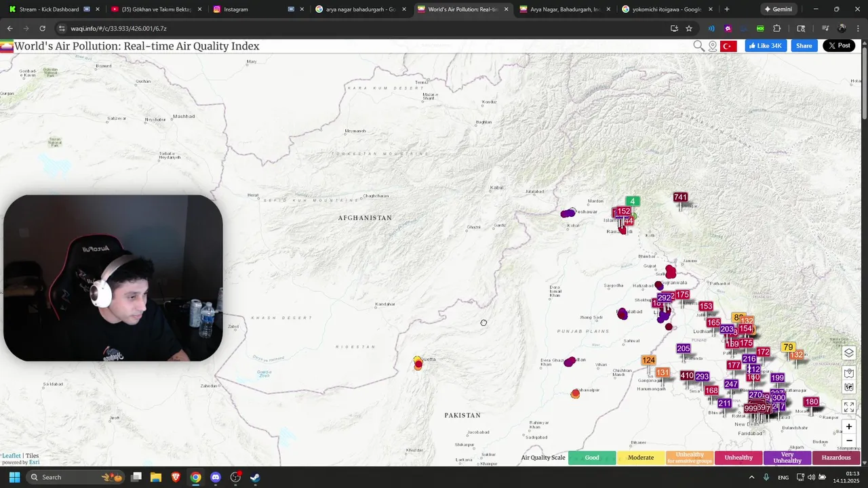Screen dimensions: 868x488
Task: Open the Tiles attribution link
Action: tap(32, 456)
